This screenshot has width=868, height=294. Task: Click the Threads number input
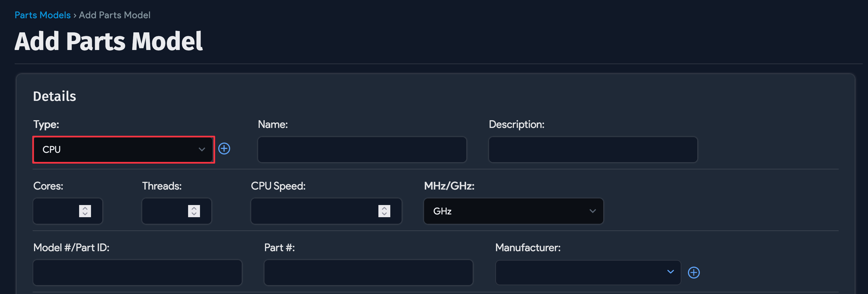click(165, 211)
